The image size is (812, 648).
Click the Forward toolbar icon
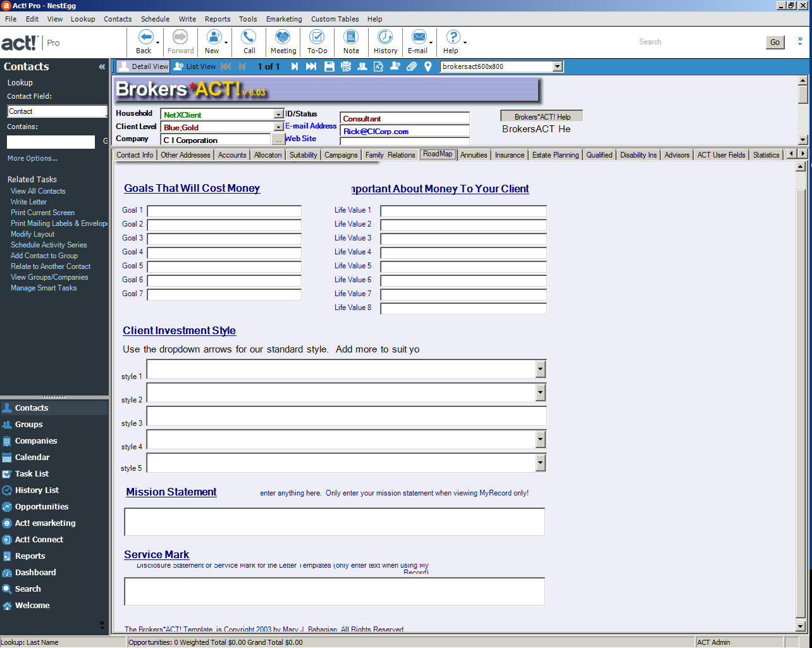tap(180, 37)
